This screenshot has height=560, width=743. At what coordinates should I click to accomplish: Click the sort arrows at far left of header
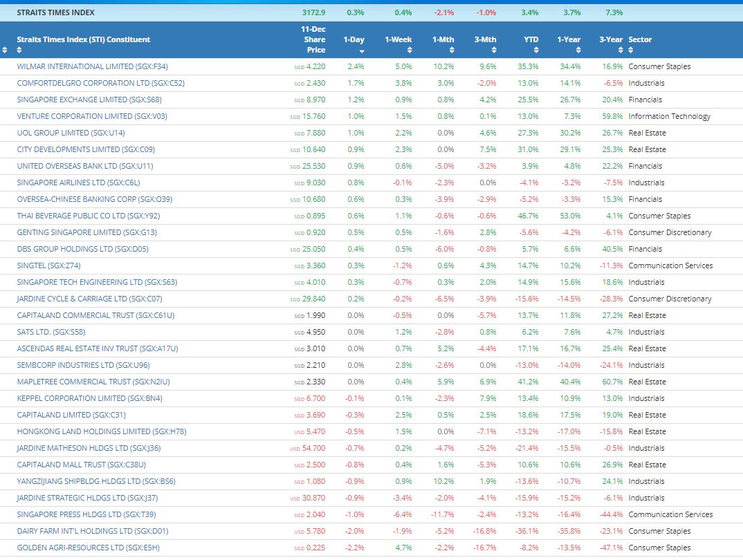(5, 50)
